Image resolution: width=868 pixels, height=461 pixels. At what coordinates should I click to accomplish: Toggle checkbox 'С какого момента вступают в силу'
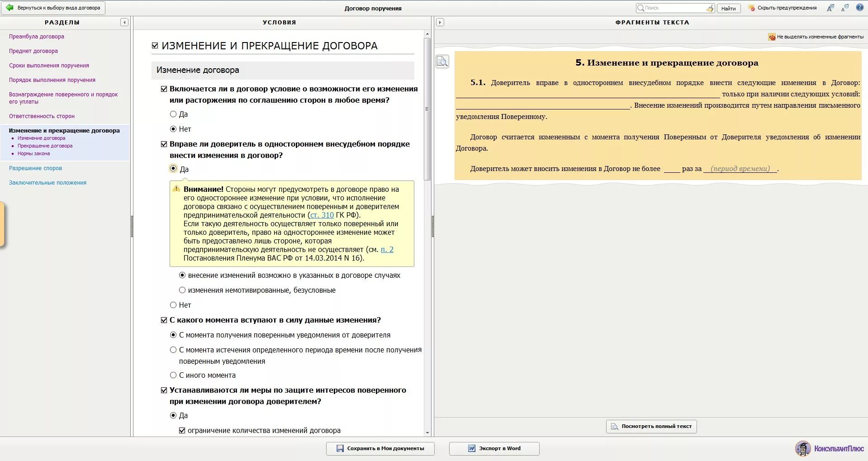[164, 320]
